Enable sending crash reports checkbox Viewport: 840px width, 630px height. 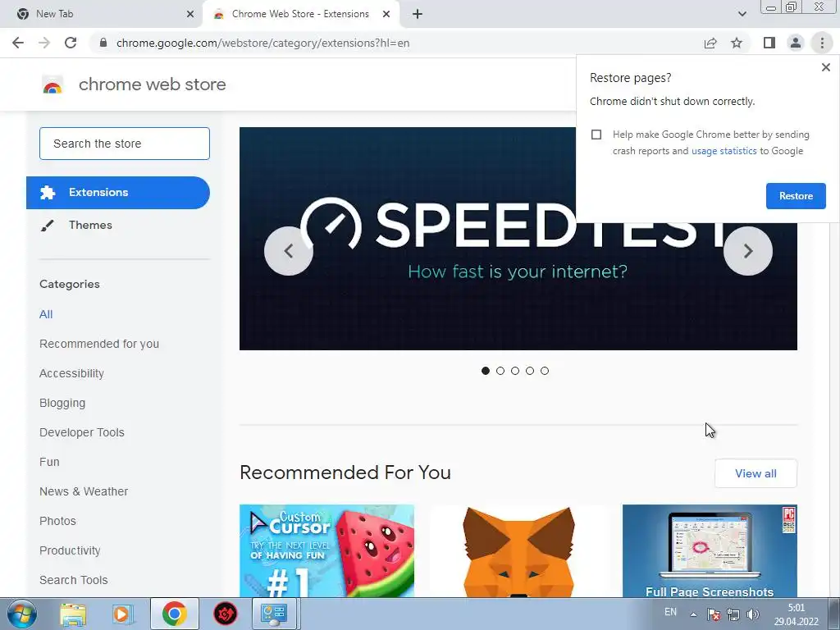click(596, 135)
